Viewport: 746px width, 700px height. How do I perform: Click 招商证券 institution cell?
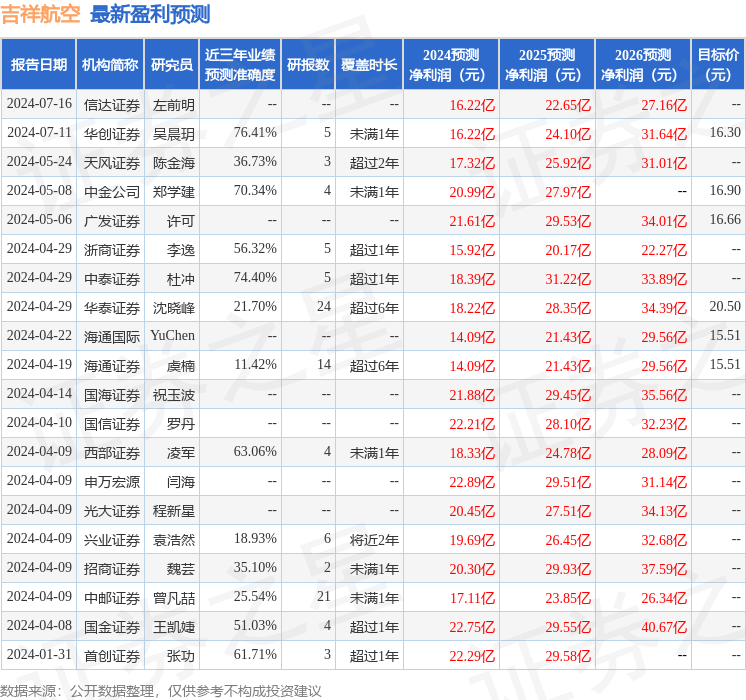click(x=112, y=569)
